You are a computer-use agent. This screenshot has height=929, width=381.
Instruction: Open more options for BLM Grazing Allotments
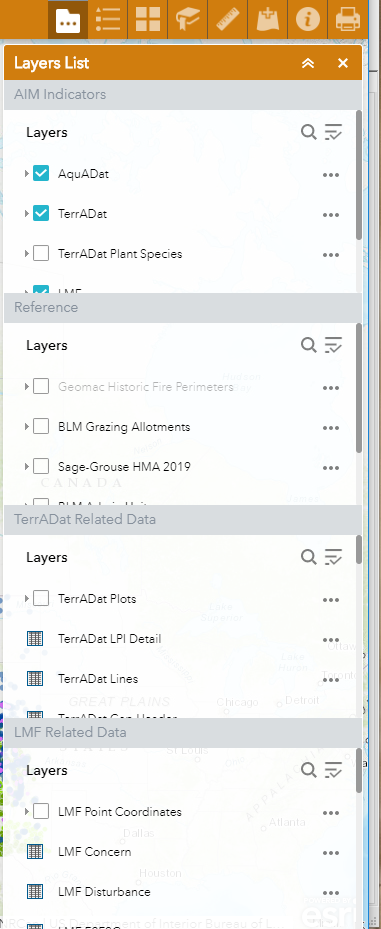tap(331, 428)
